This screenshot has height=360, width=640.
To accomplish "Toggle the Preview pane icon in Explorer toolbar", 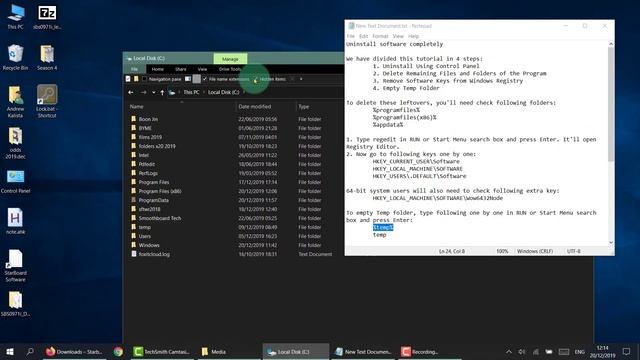I will tap(188, 79).
